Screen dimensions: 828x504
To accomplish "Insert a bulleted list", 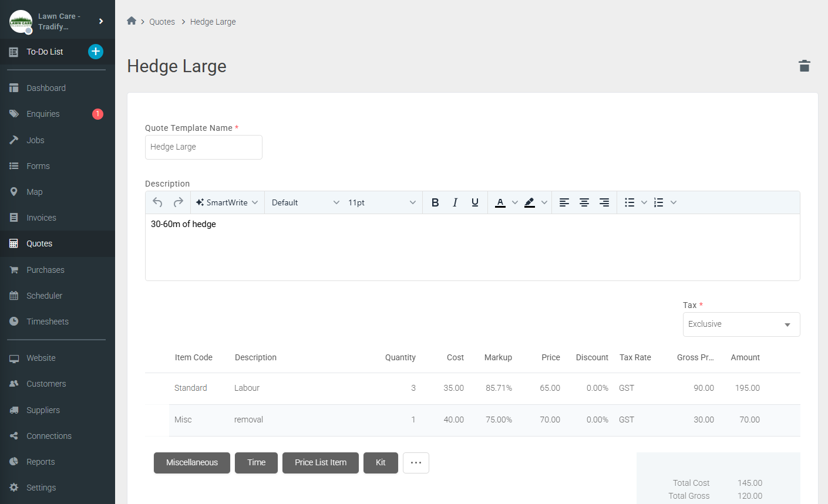I will [x=630, y=202].
